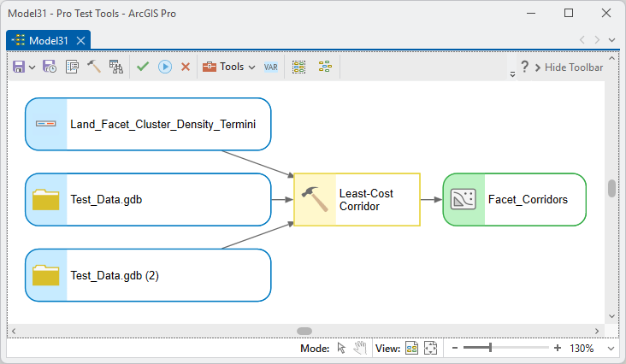Open the Report view icon with binoculars
The width and height of the screenshot is (626, 364).
tap(116, 67)
